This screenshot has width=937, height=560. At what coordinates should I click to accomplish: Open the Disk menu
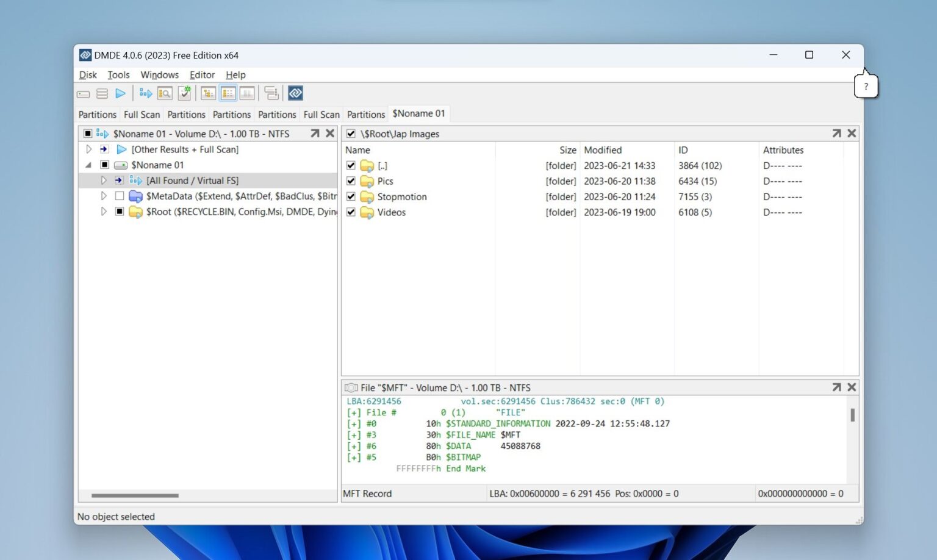click(x=87, y=74)
